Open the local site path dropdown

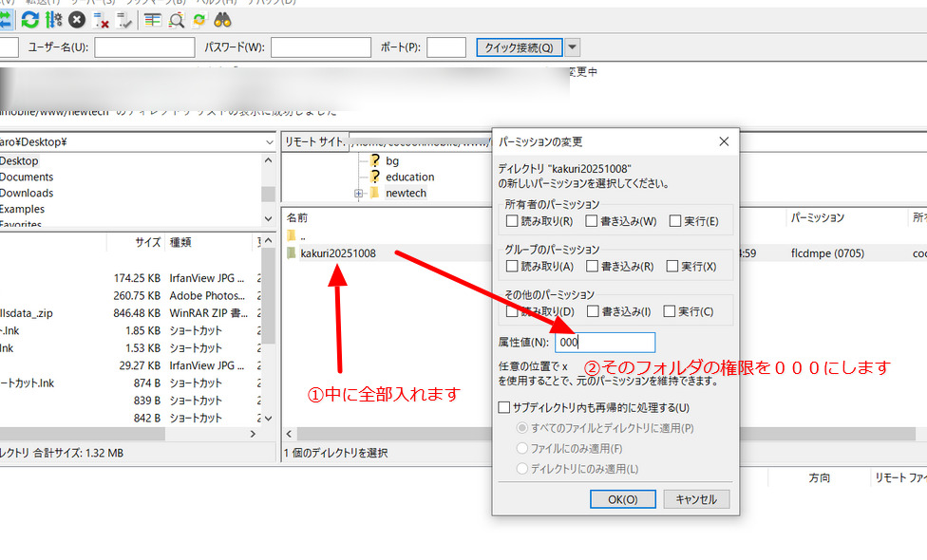click(270, 141)
